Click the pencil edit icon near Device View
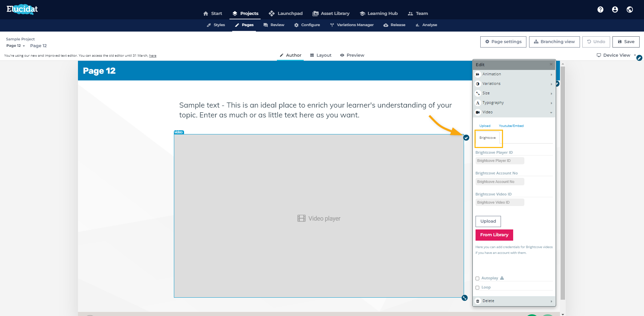Screen dimensions: 644x316 click(x=639, y=58)
